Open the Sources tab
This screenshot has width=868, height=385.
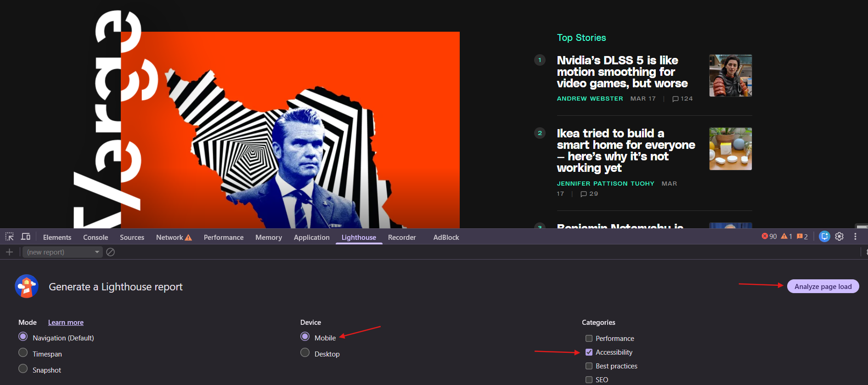tap(132, 238)
